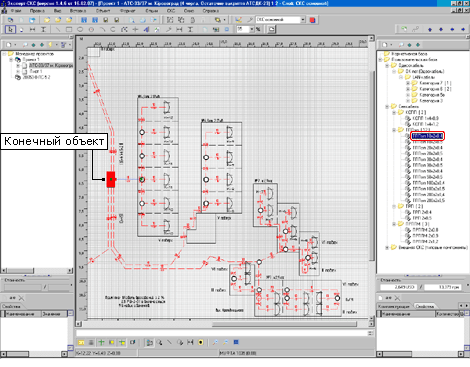Collapse the КСПП [2] folder
The height and width of the screenshot is (367, 470).
(x=394, y=112)
